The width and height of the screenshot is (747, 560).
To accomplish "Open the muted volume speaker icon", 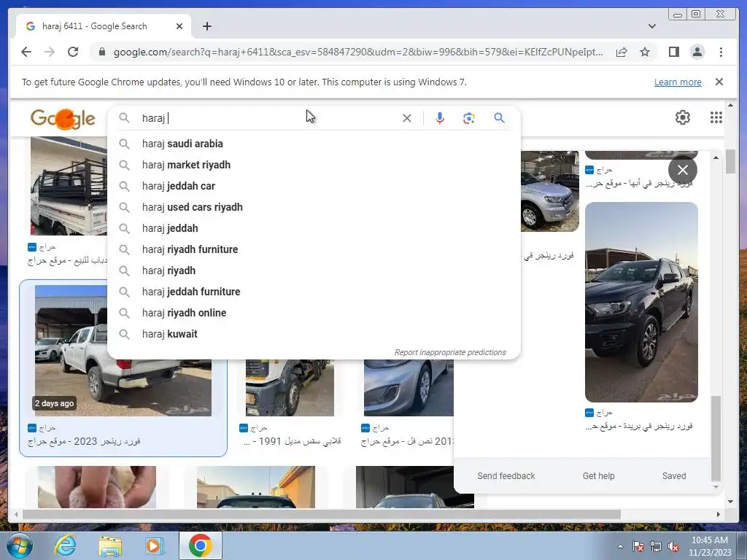I will click(673, 547).
